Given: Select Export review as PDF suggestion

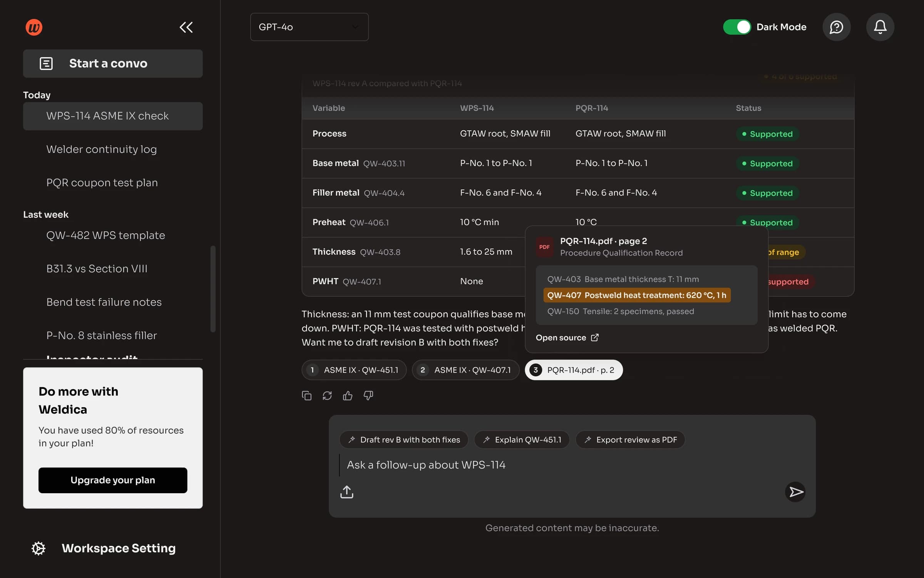Looking at the screenshot, I should point(630,440).
